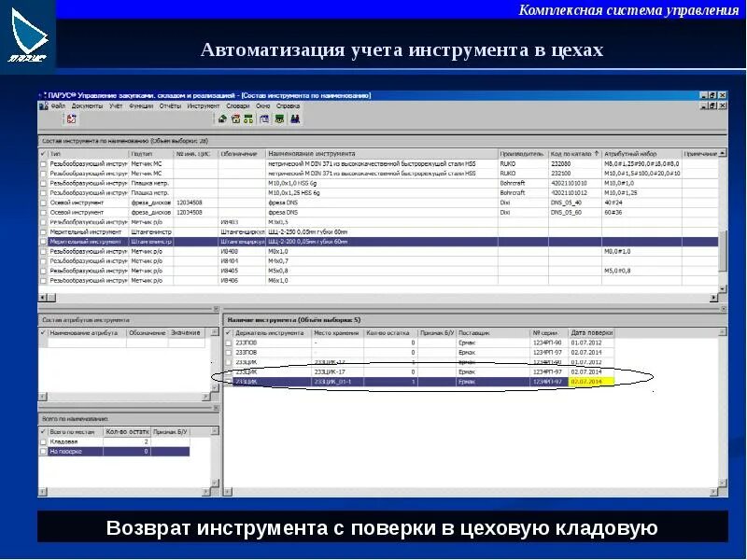The height and width of the screenshot is (560, 747).
Task: Close the Наличие инструмента panel via its X
Action: pyautogui.click(x=725, y=309)
